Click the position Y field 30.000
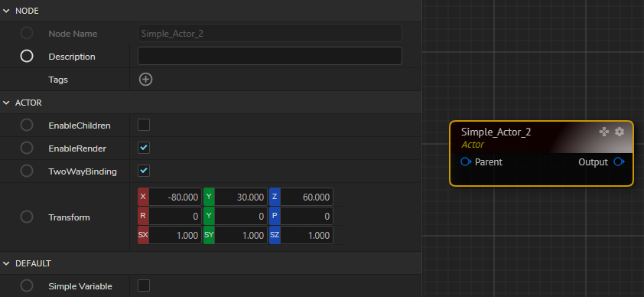This screenshot has height=297, width=644. (x=241, y=197)
